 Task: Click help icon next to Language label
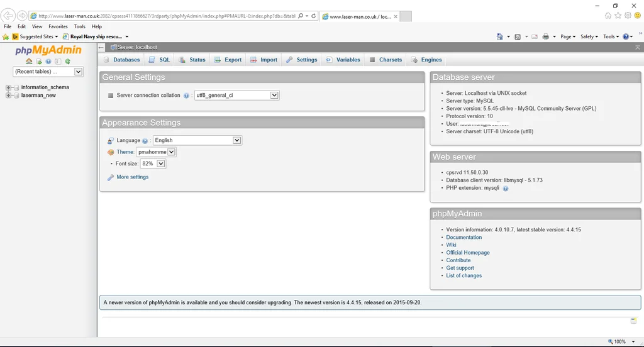coord(145,141)
